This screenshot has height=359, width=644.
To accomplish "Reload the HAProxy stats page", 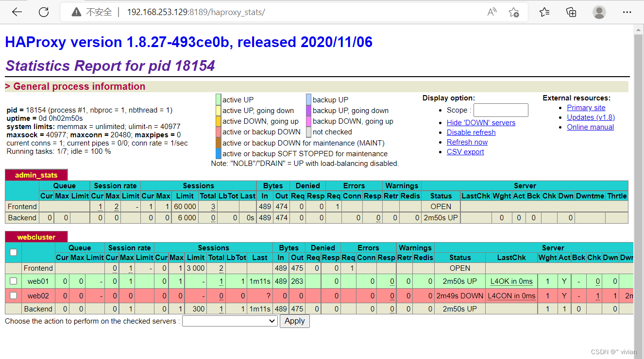I will pos(44,12).
